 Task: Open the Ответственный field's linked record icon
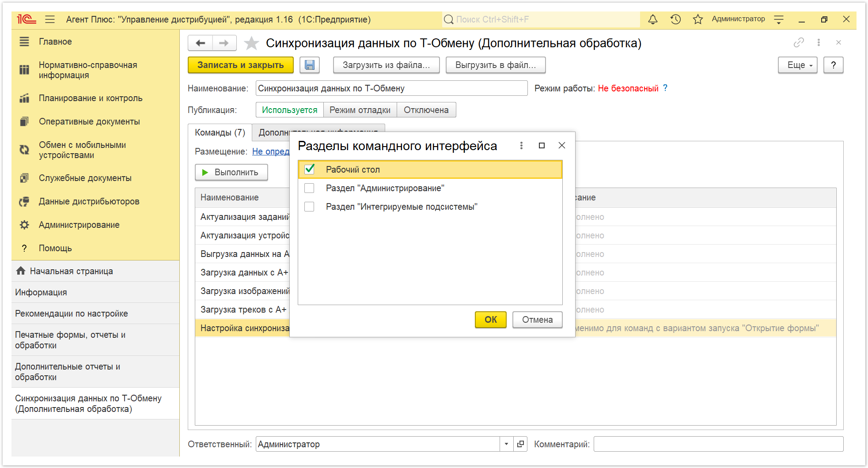pyautogui.click(x=520, y=444)
